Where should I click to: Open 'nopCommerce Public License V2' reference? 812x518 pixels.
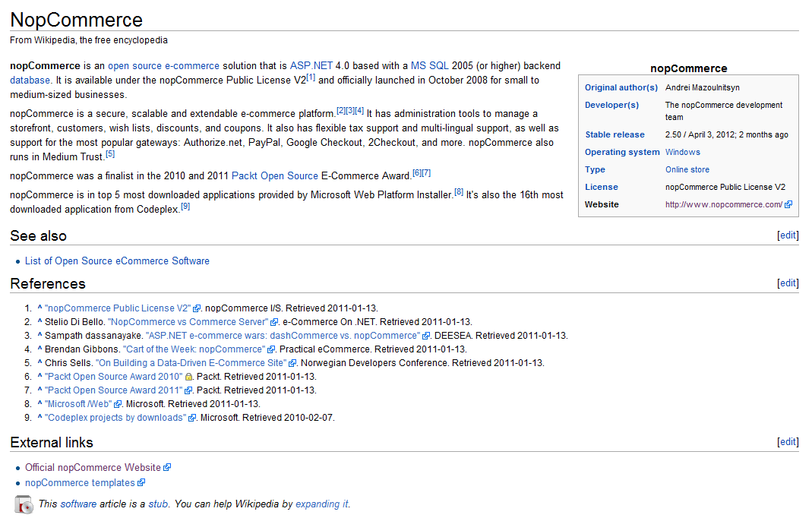[x=118, y=308]
